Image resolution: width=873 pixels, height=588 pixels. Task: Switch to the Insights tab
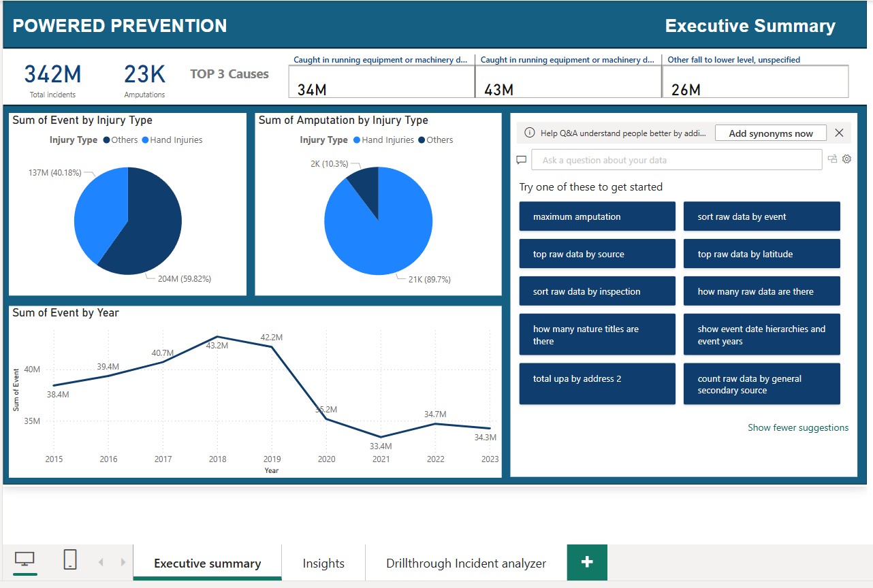pyautogui.click(x=323, y=563)
